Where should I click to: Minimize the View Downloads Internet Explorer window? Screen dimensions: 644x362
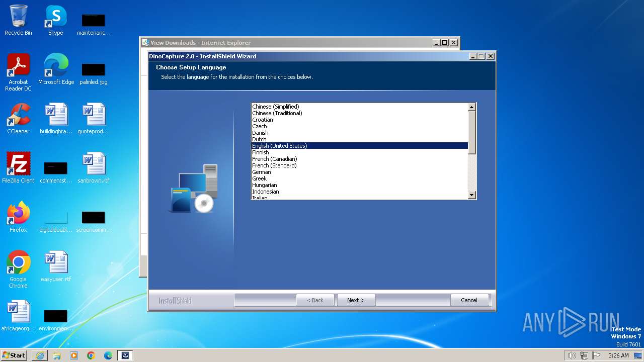coord(437,43)
